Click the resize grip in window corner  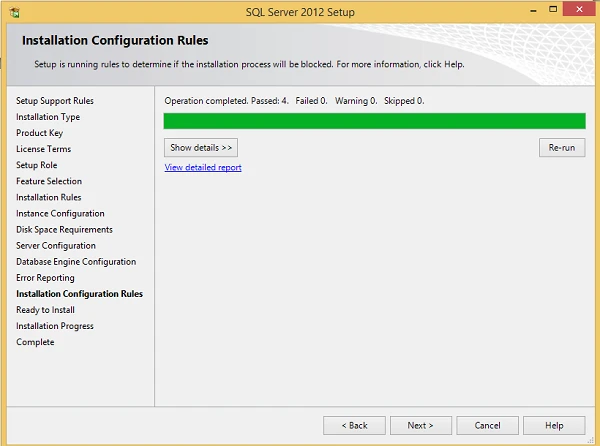tap(591, 440)
